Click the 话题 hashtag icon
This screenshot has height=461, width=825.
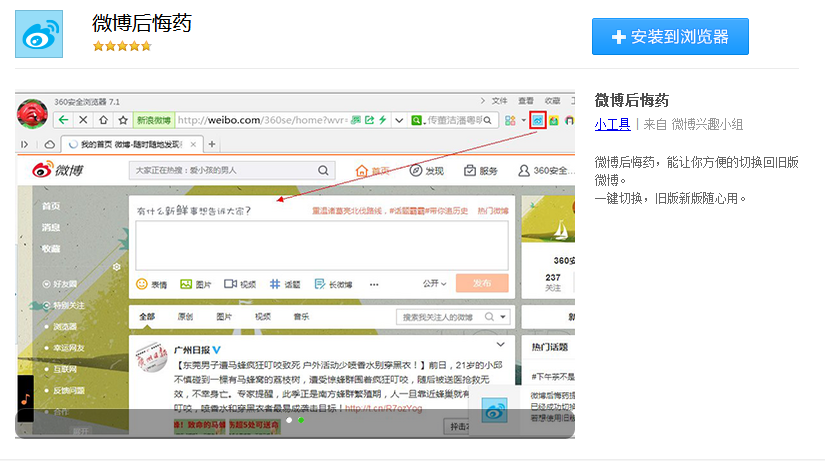coord(285,284)
